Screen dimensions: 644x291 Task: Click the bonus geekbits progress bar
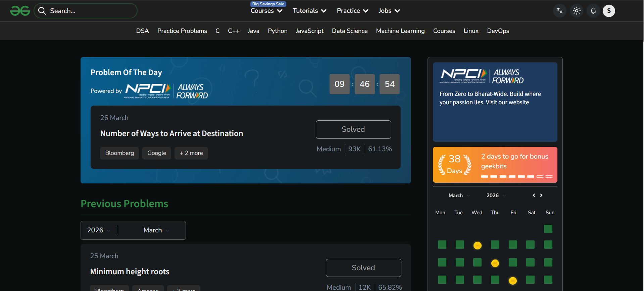[516, 176]
